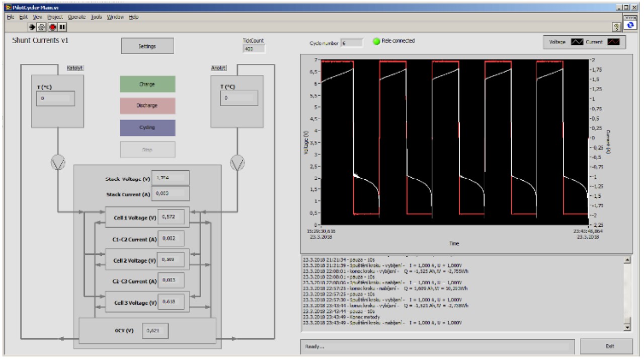This screenshot has height=360, width=644.
Task: Click the OCV value field
Action: [155, 331]
